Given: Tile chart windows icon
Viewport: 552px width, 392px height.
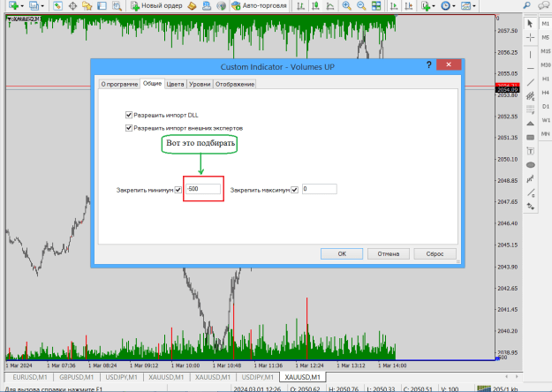Looking at the screenshot, I should (376, 5).
